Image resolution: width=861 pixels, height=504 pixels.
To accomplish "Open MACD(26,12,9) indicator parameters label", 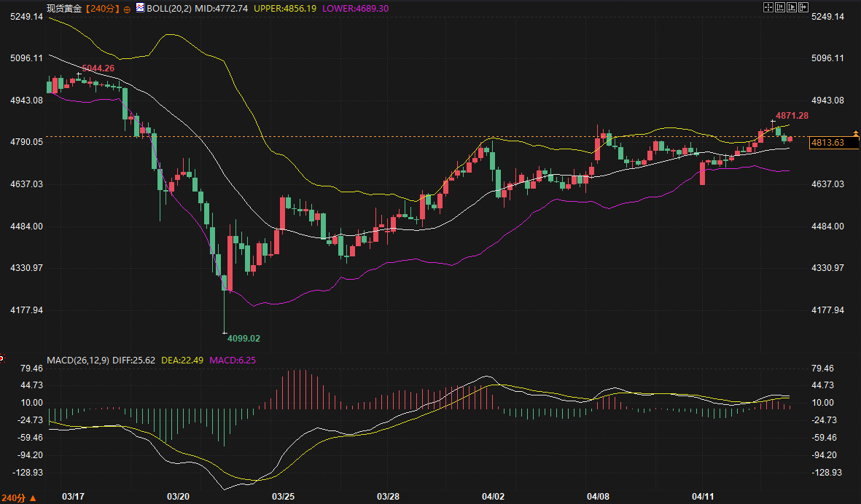I will 77,360.
